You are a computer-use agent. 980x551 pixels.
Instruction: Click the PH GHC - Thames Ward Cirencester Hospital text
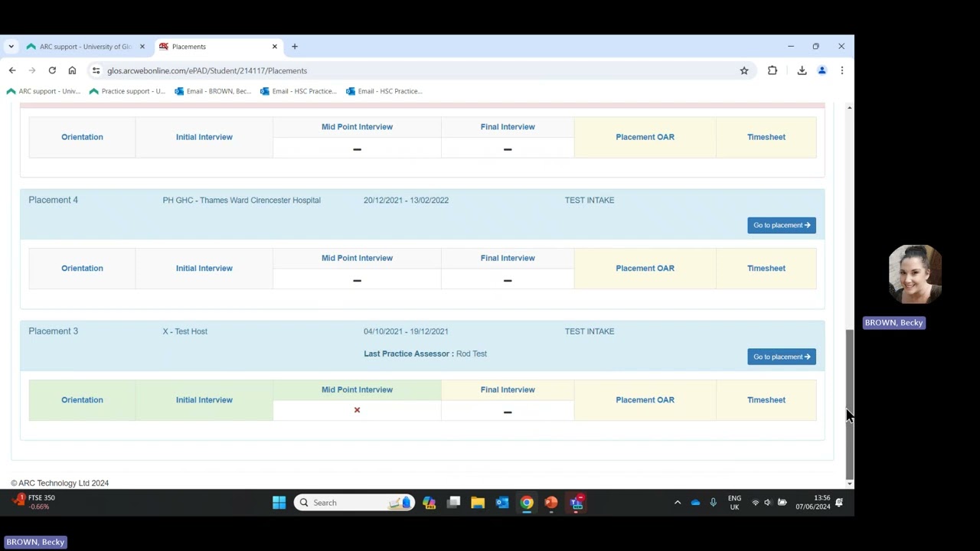tap(241, 201)
